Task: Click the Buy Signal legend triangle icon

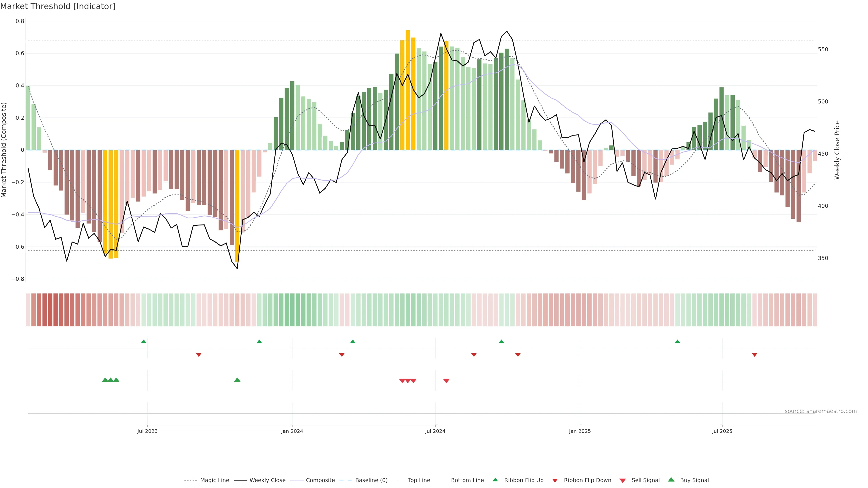Action: 671,480
